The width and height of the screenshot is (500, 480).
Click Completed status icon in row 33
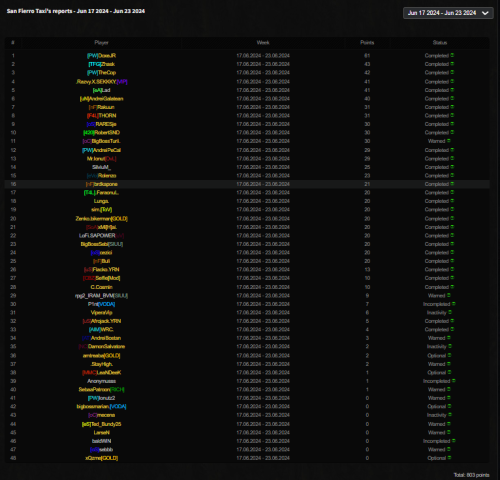pos(452,329)
